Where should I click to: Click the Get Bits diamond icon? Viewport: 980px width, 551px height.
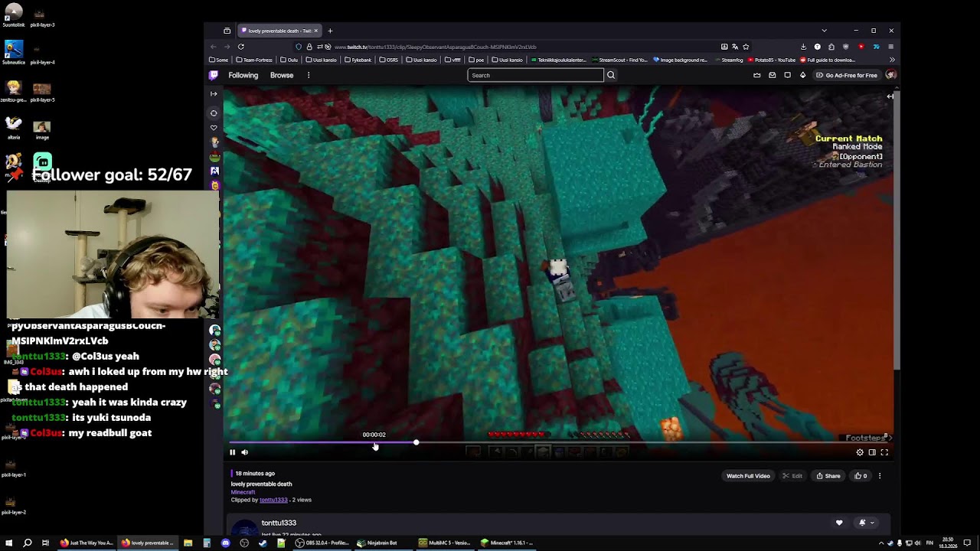click(x=802, y=75)
